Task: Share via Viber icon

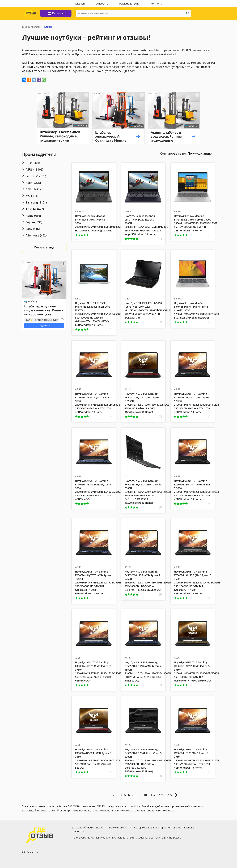Action: tap(39, 80)
